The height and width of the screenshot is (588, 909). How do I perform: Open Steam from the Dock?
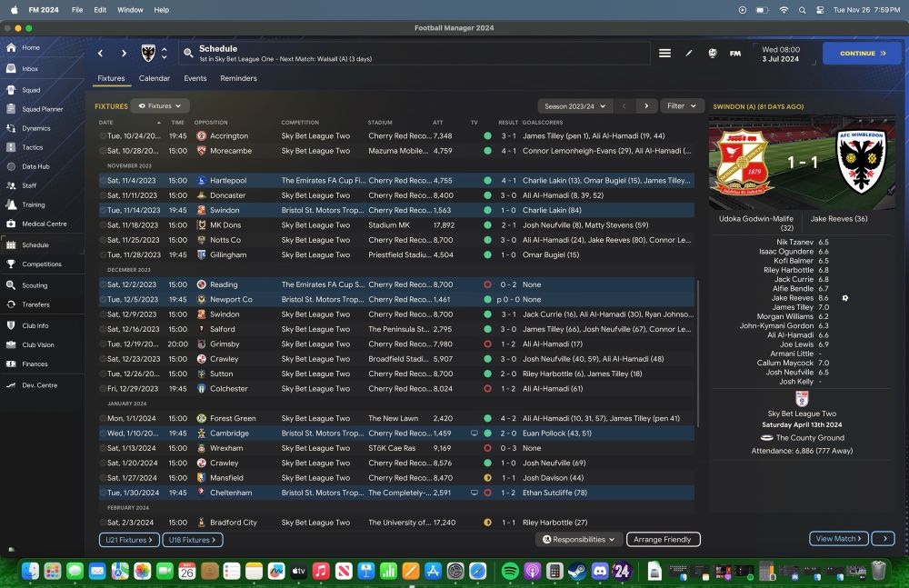[x=577, y=571]
